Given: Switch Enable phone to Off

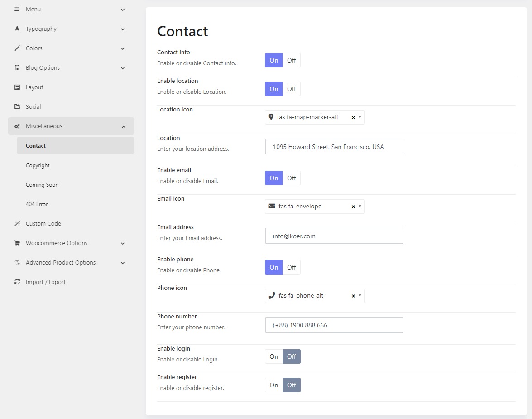Looking at the screenshot, I should [292, 268].
